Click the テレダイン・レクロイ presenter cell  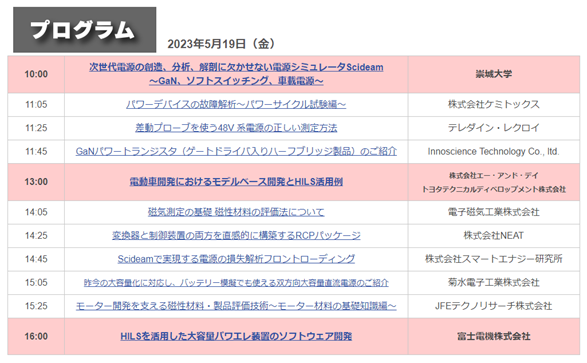click(x=494, y=128)
